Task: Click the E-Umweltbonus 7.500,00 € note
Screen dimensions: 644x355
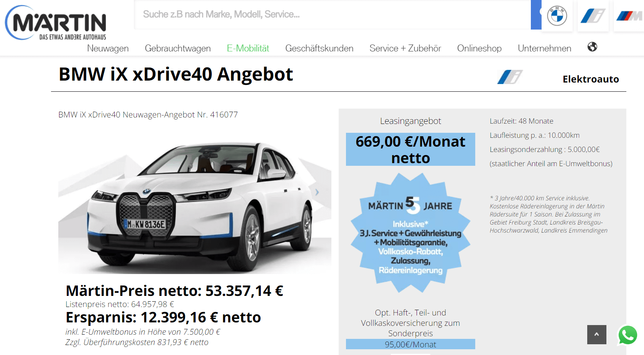Action: (x=143, y=332)
